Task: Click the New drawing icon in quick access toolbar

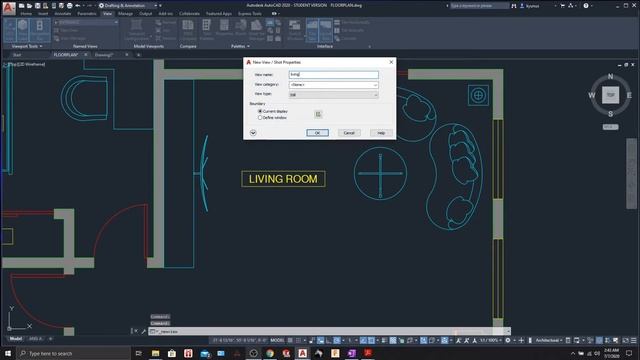Action: coord(21,6)
